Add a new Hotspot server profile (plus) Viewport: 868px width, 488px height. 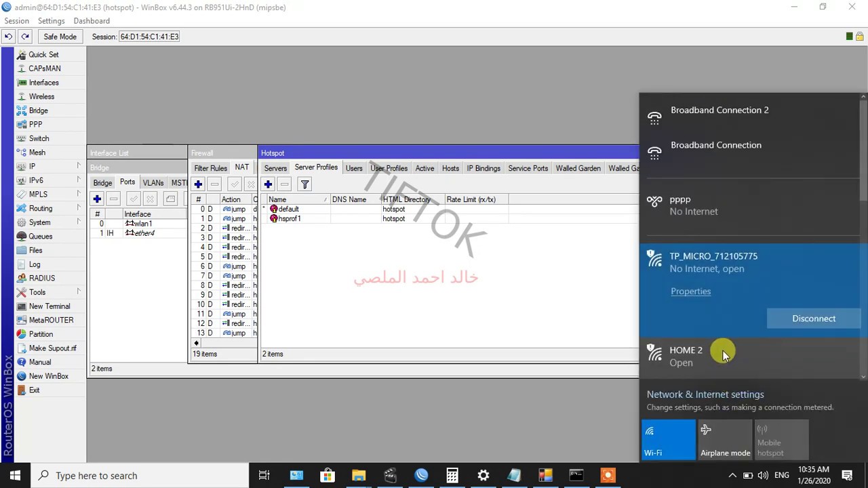(x=269, y=184)
